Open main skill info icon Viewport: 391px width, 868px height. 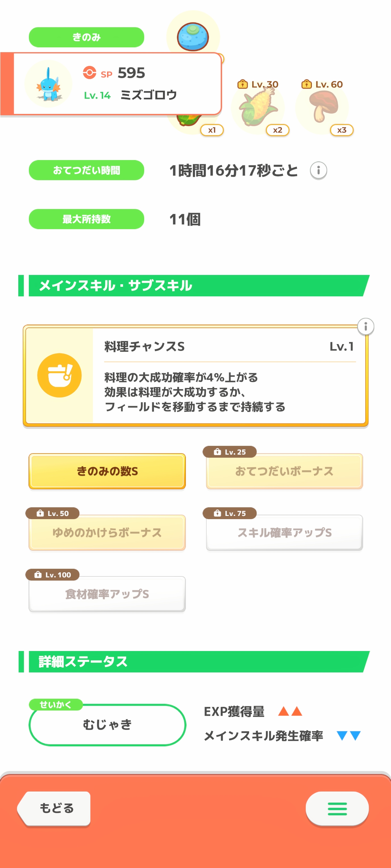365,326
